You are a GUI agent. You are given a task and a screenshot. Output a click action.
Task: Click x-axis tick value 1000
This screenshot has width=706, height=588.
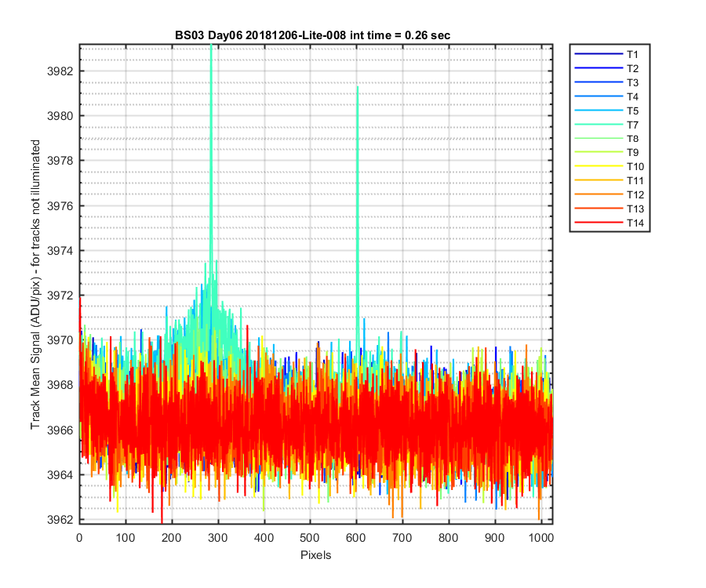click(x=540, y=538)
